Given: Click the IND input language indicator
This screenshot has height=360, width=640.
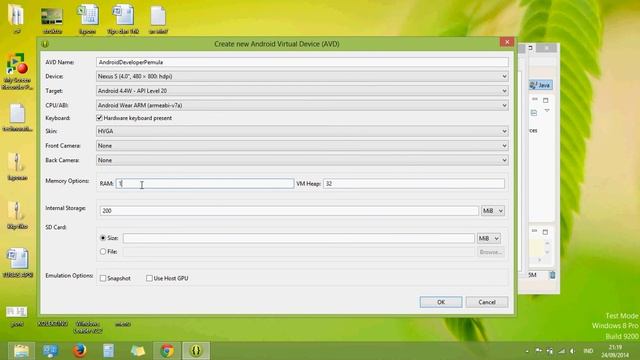Looking at the screenshot, I should (x=588, y=351).
